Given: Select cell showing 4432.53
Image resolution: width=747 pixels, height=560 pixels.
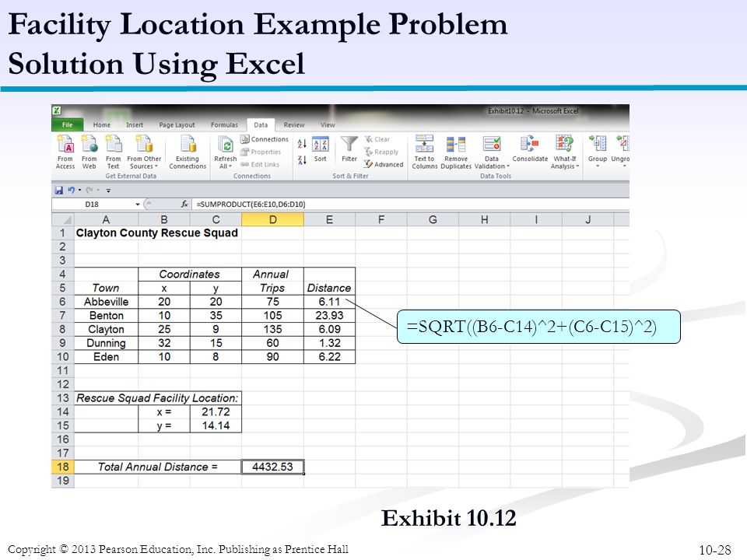Looking at the screenshot, I should tap(272, 467).
